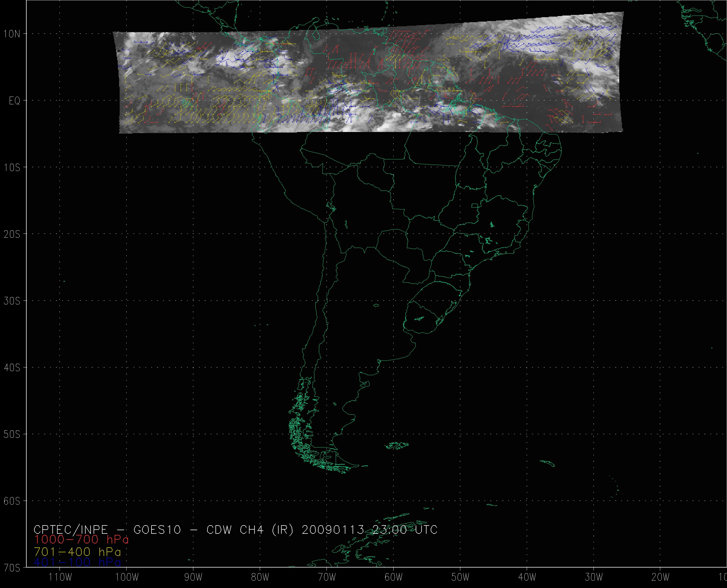Screen dimensions: 727x588
Task: Click the 90W longitude label
Action: click(193, 577)
